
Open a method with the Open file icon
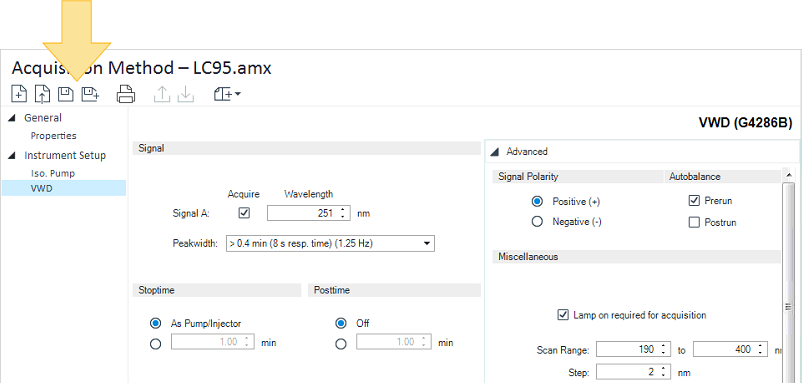[x=42, y=94]
